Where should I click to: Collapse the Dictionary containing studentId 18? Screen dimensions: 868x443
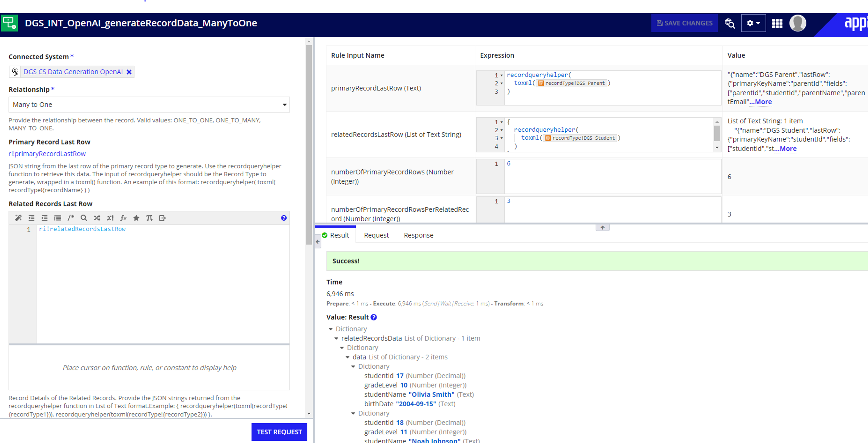[x=353, y=413]
